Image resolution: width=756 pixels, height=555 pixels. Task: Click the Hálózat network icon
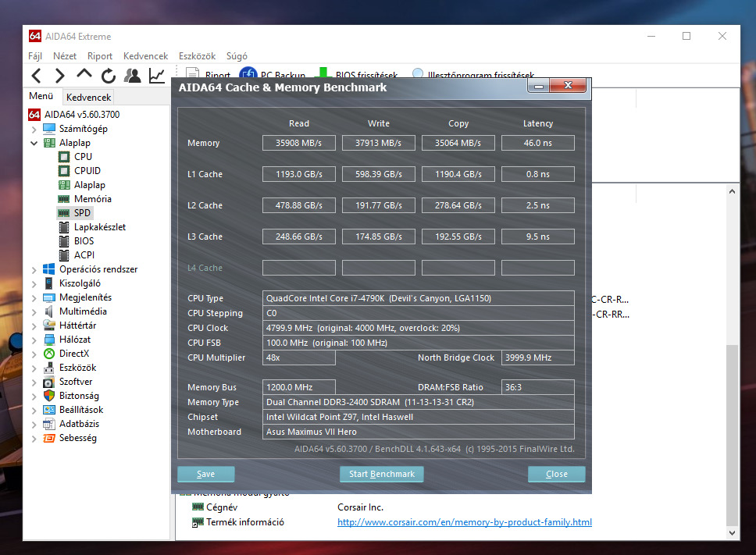48,340
